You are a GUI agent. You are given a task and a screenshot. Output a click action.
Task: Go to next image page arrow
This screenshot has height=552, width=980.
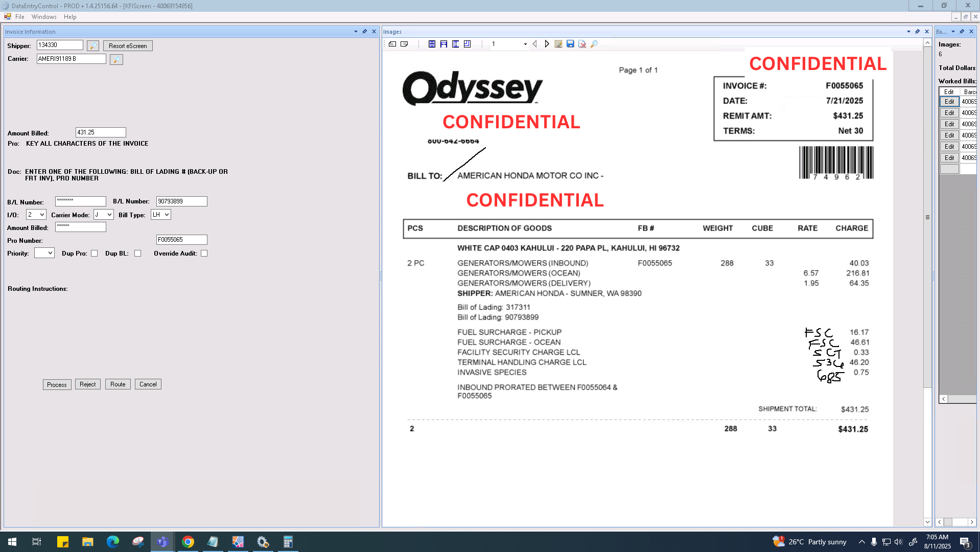coord(547,44)
